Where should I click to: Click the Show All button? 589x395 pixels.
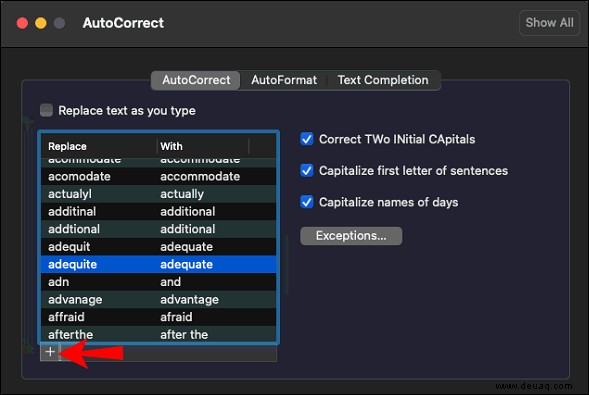click(549, 23)
